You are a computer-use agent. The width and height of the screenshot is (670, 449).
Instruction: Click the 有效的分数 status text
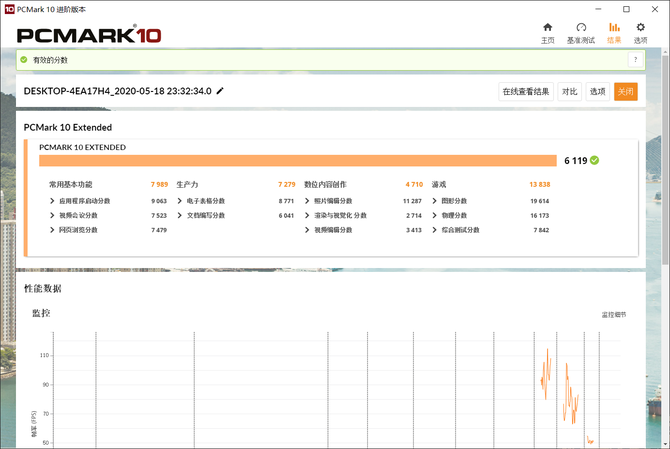coord(50,60)
